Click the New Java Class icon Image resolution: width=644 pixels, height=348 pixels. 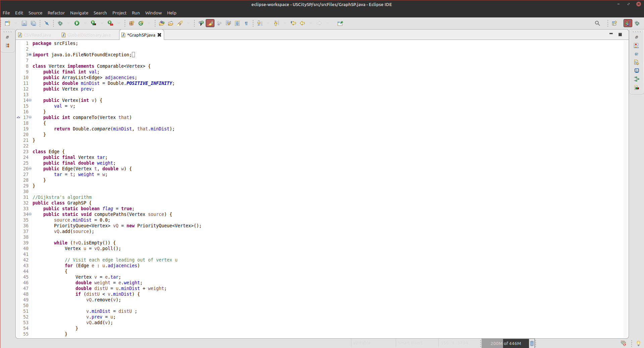(141, 23)
